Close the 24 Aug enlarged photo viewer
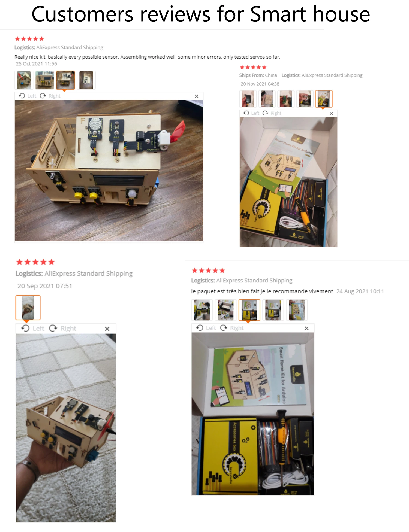The width and height of the screenshot is (409, 532). click(x=306, y=328)
